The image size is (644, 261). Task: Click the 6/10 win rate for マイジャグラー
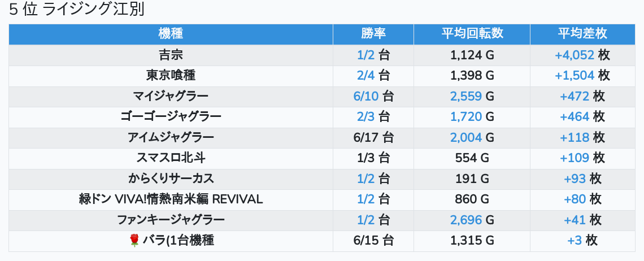point(365,97)
